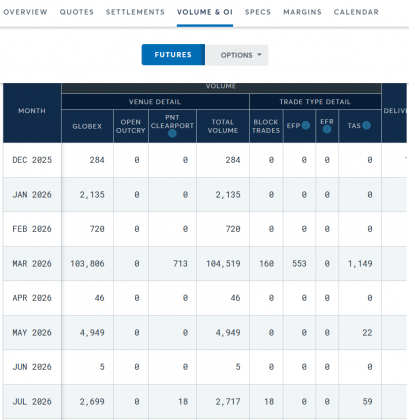Click the Globex column header

pos(87,126)
